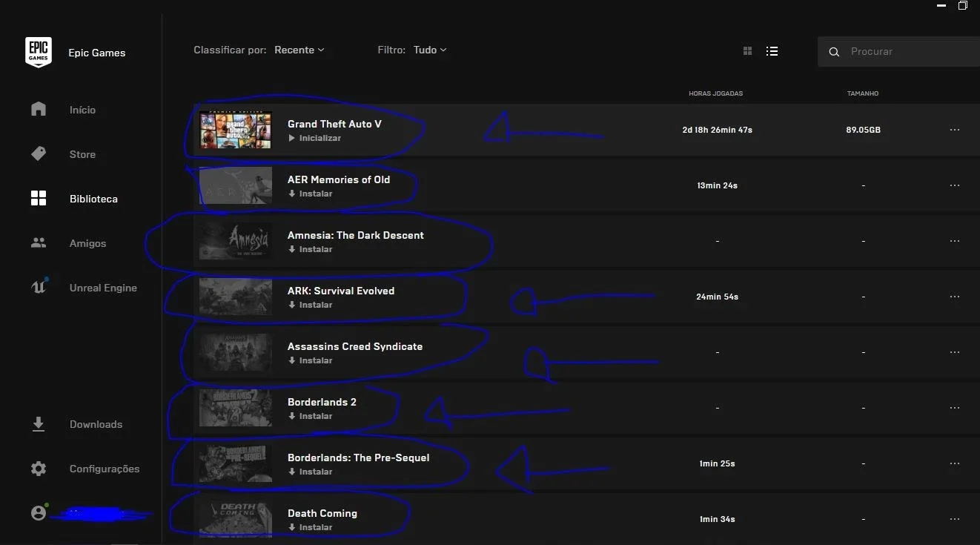Click Instalar for Amnesia: The Dark Descent

[310, 249]
